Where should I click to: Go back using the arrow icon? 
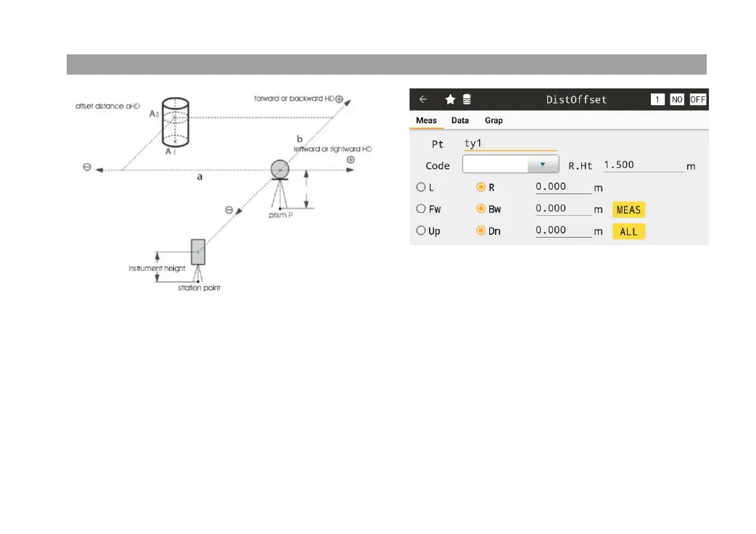(423, 99)
